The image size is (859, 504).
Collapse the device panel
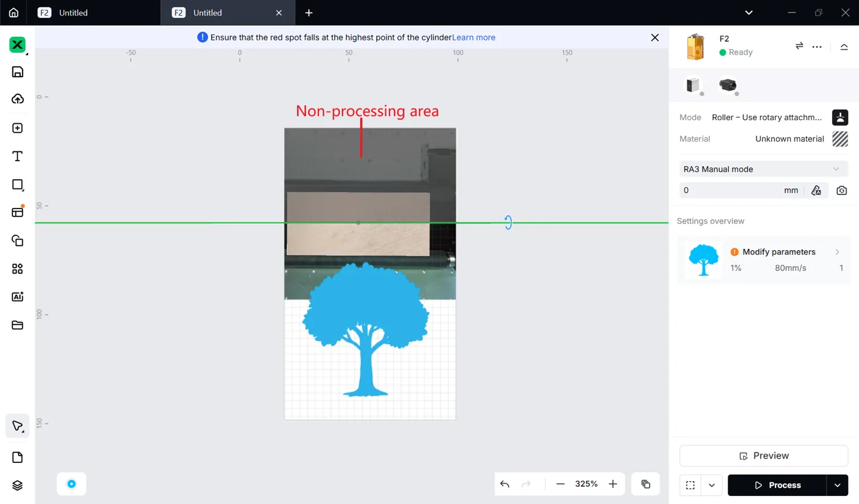[x=844, y=47]
